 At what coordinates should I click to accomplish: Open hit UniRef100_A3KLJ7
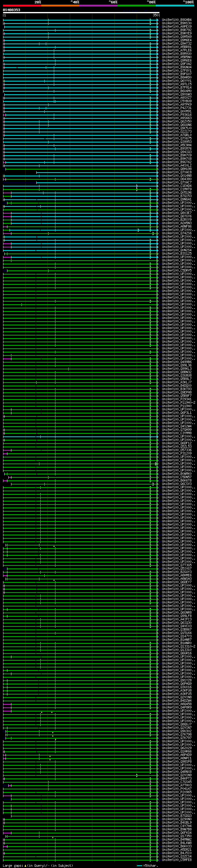(177, 382)
